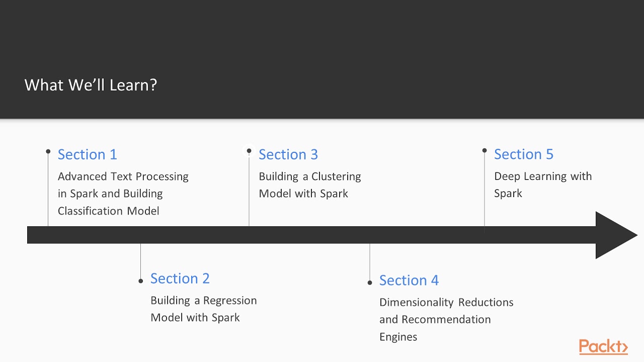
Task: Select the Section 4 bullet marker dot
Action: [x=370, y=283]
